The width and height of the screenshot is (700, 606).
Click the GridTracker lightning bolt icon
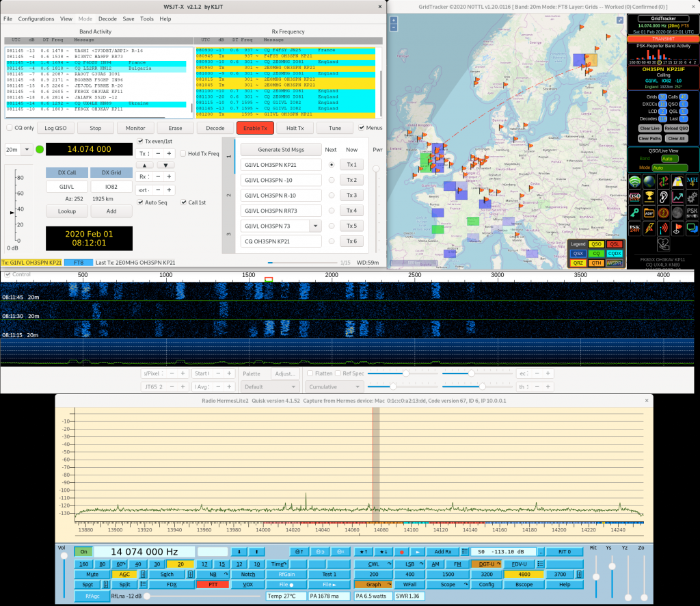click(x=649, y=228)
